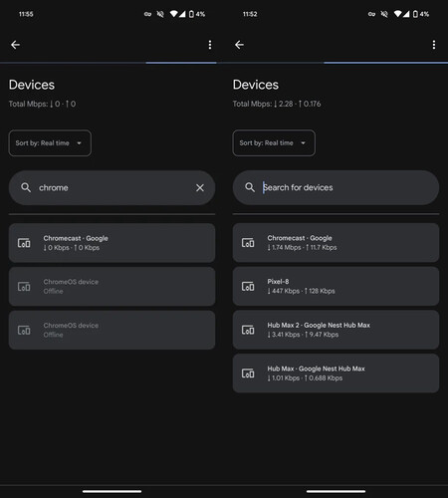Tap device icon on Hub Max 1.01 Kbps row

248,373
